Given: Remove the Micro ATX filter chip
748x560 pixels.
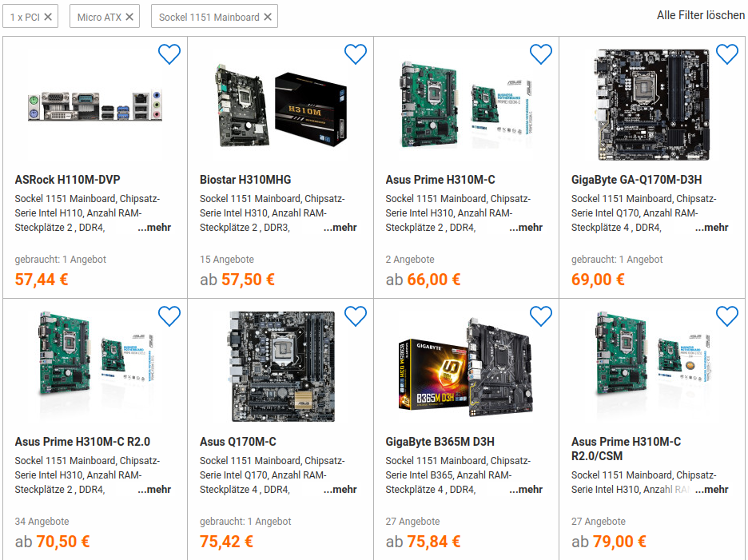Looking at the screenshot, I should pos(129,17).
